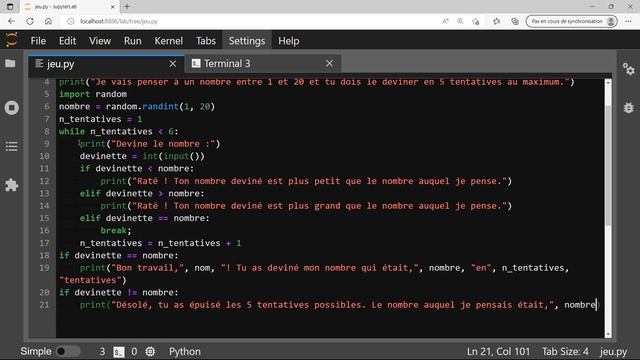The width and height of the screenshot is (640, 360).
Task: Open browser settings ellipsis menu
Action: (x=628, y=21)
